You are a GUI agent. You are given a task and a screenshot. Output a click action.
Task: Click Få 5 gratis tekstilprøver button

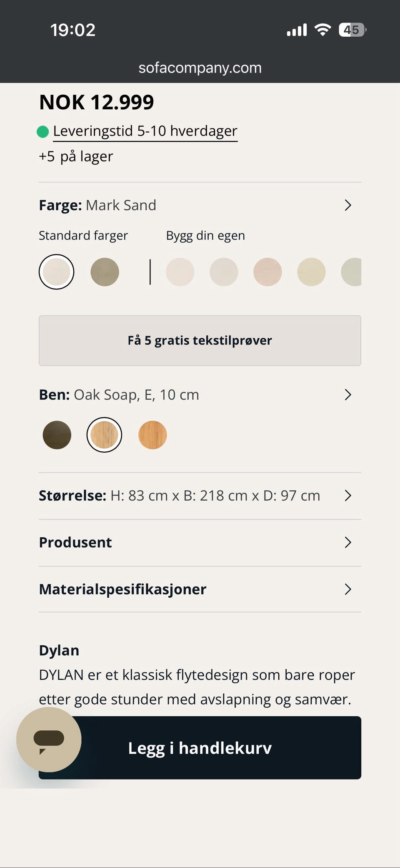point(200,341)
